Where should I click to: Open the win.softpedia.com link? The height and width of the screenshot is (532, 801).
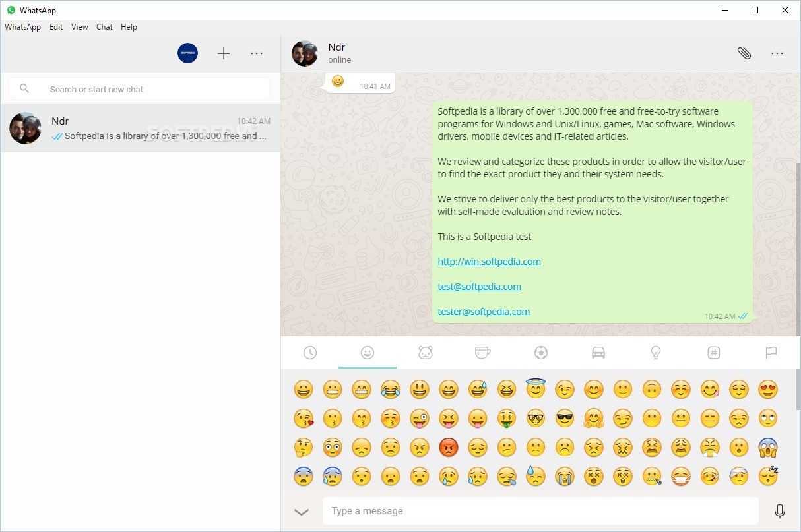point(489,261)
